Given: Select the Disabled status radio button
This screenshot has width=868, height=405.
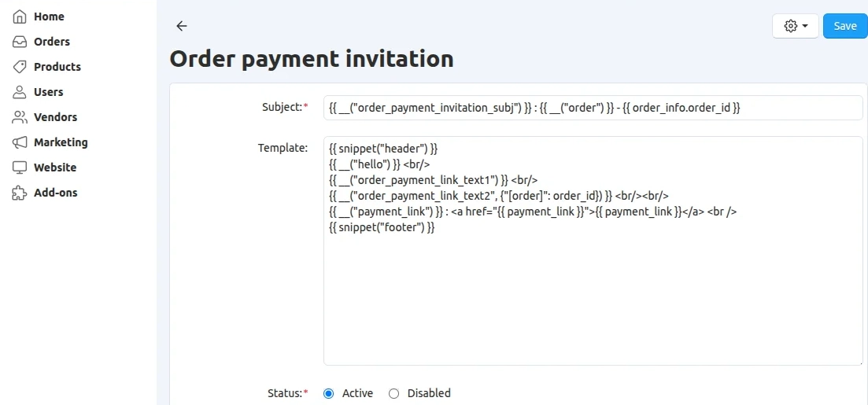Looking at the screenshot, I should point(393,393).
